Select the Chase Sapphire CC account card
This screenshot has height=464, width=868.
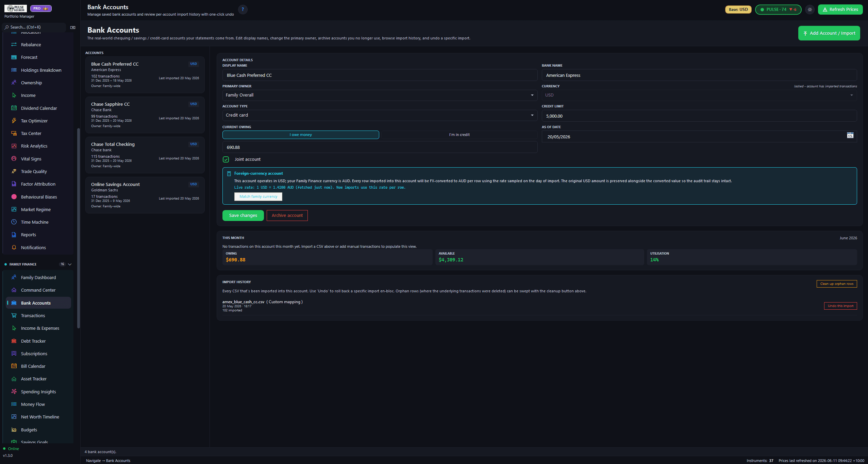point(145,115)
